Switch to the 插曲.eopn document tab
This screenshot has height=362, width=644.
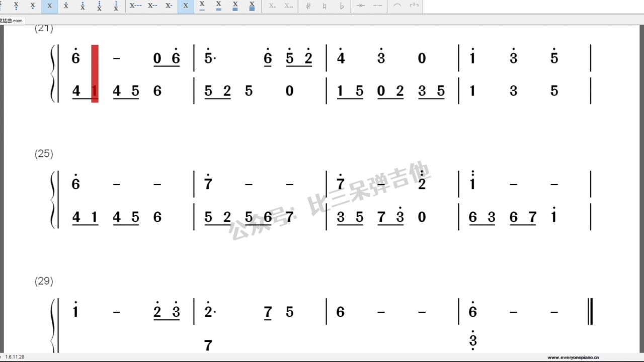(x=12, y=21)
